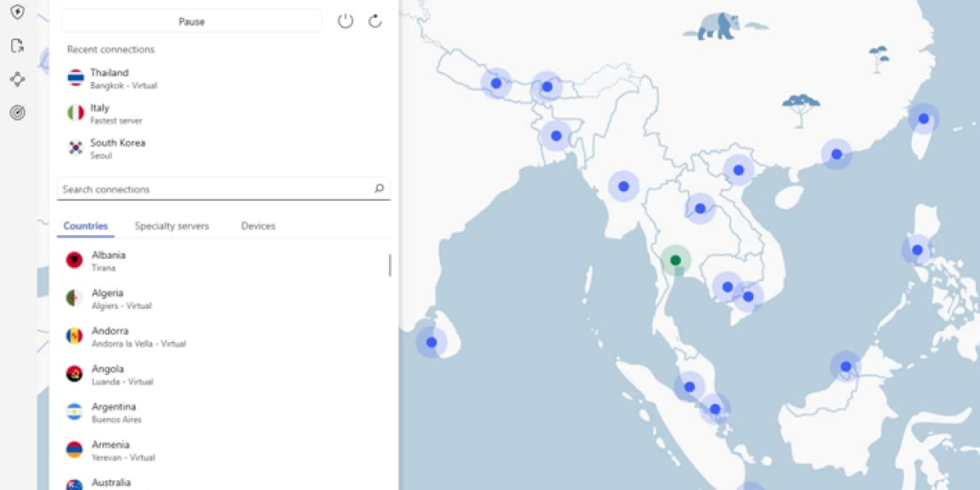Open Threat Protection shield icon in sidebar
Viewport: 980px width, 490px height.
pyautogui.click(x=17, y=12)
